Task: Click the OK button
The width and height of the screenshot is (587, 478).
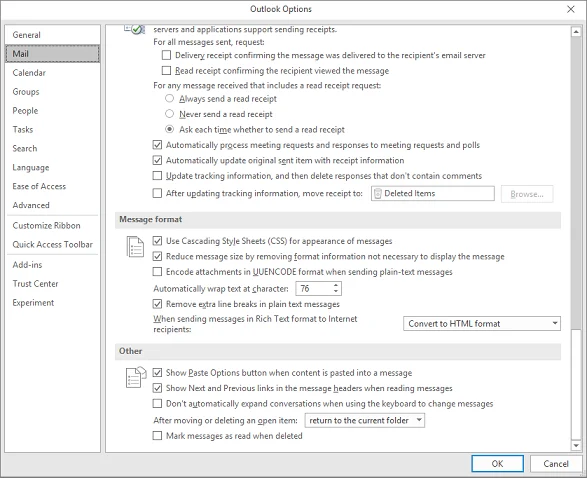Action: 497,464
